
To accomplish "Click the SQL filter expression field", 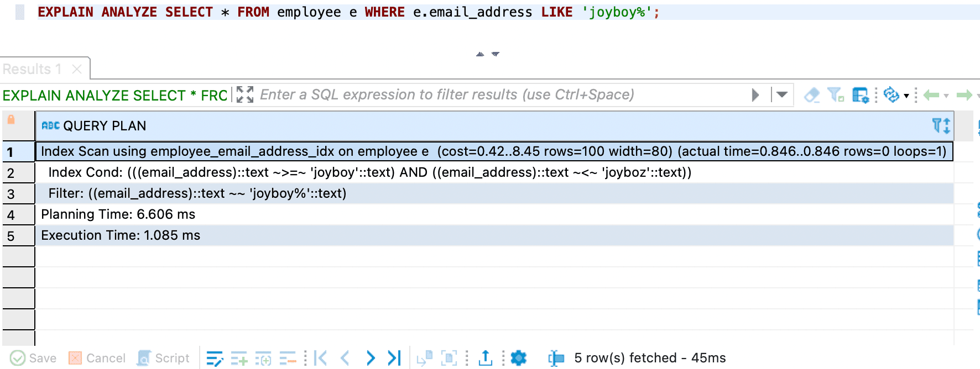I will pyautogui.click(x=447, y=95).
